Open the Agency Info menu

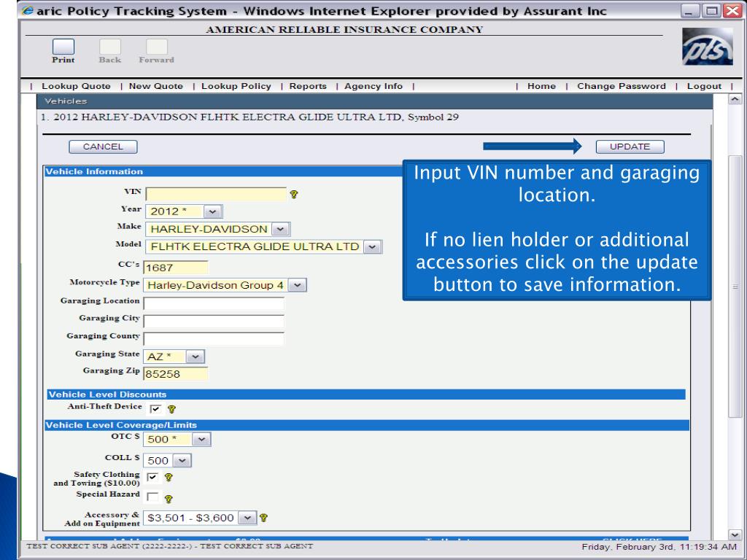pyautogui.click(x=373, y=86)
